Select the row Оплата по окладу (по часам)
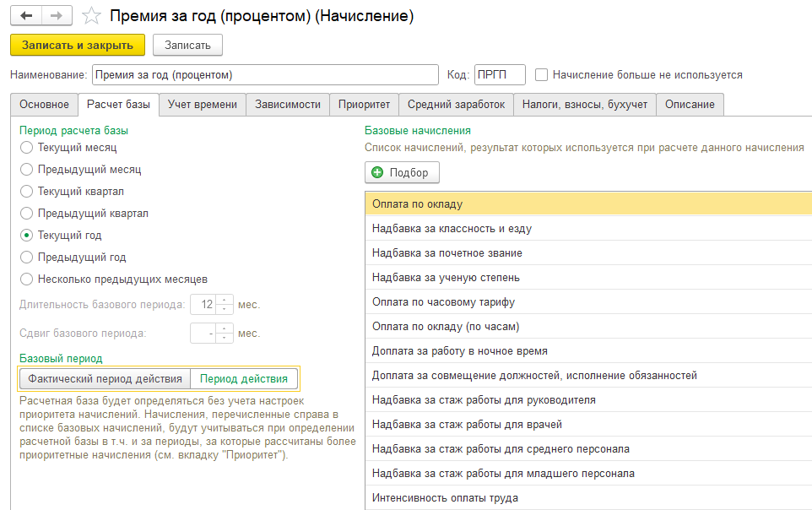 coord(588,327)
